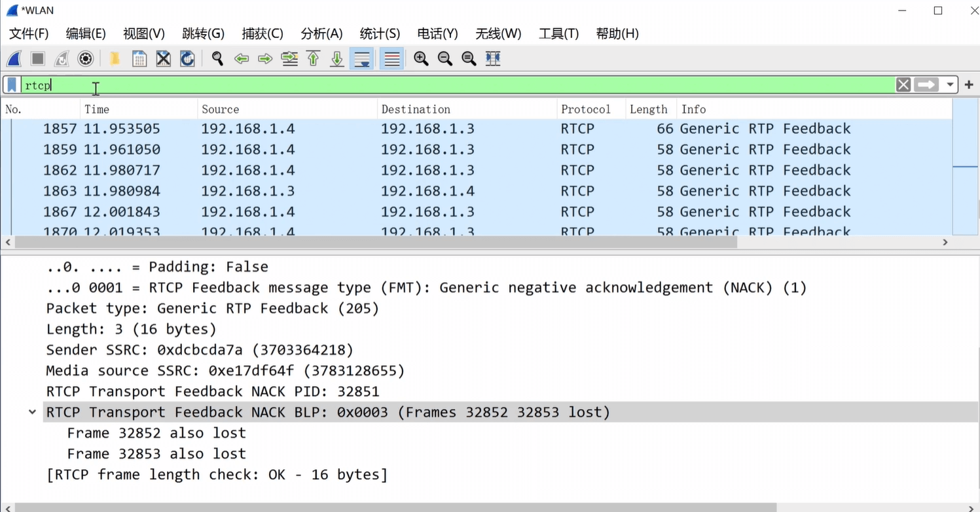Viewport: 980px width, 512px height.
Task: Sort by Length column header
Action: click(651, 109)
